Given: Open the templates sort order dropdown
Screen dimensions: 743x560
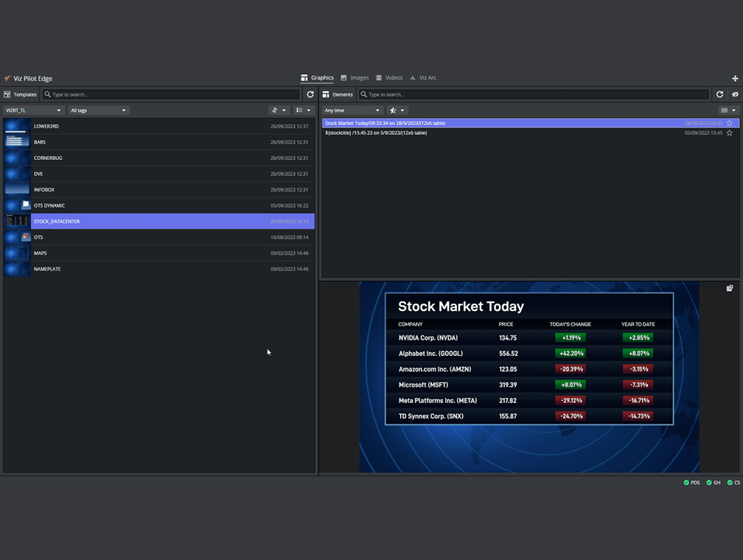Looking at the screenshot, I should tap(279, 111).
